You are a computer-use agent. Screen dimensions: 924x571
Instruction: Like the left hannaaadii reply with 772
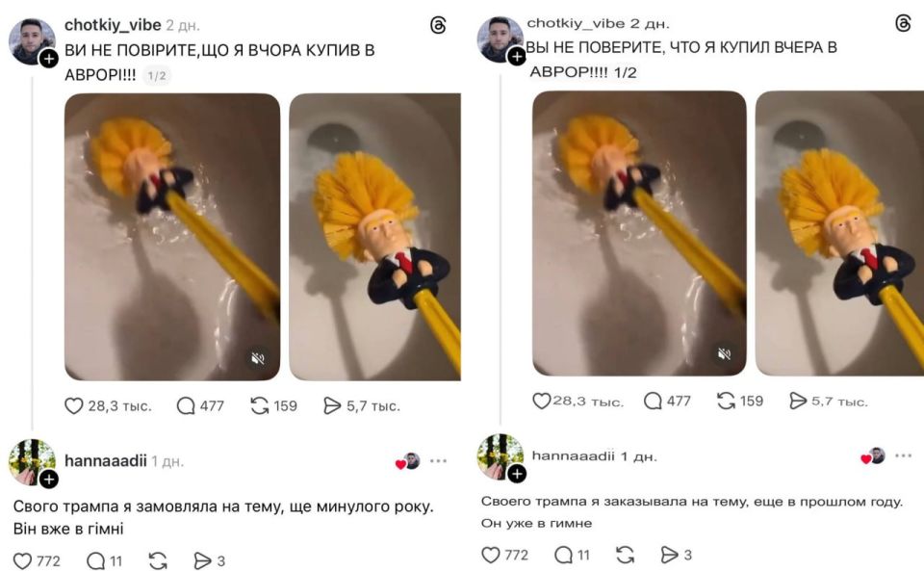point(22,560)
